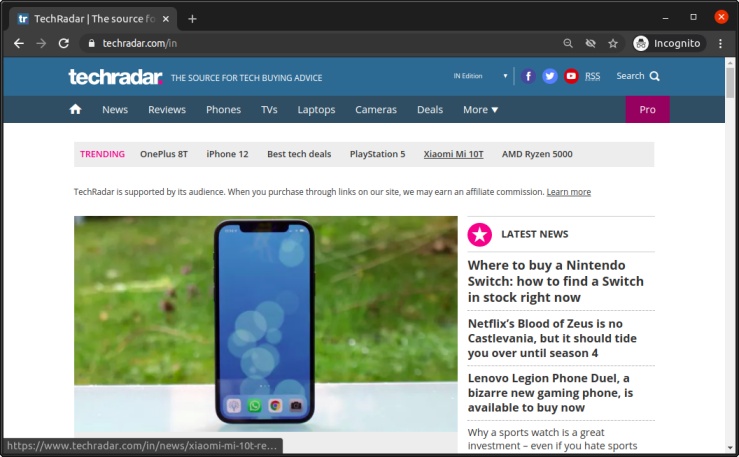Open TechRadar's Facebook page icon
Image resolution: width=739 pixels, height=457 pixels.
point(528,76)
